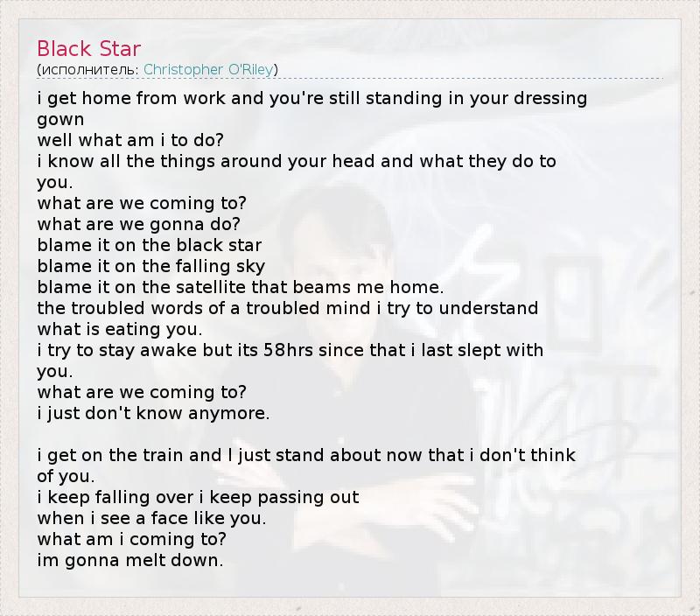The height and width of the screenshot is (616, 700).
Task: Click the lyric 'the troubled words of a troubled mind'
Action: [x=288, y=308]
